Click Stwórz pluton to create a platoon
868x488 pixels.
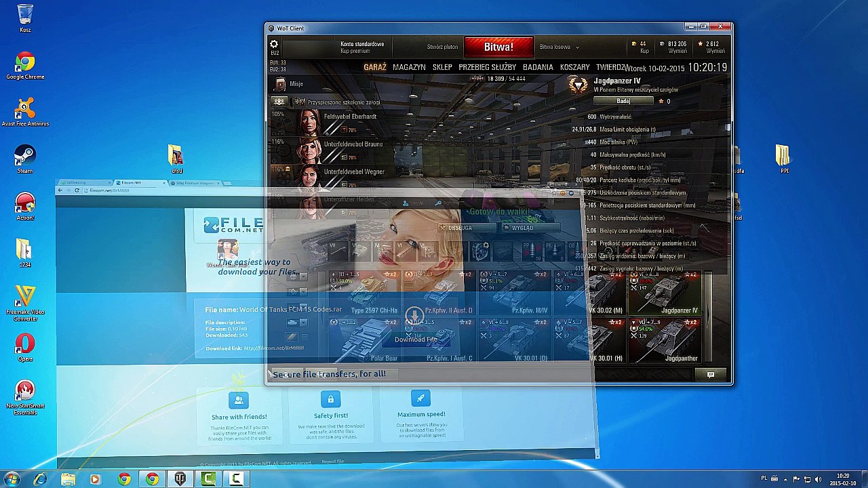point(443,47)
